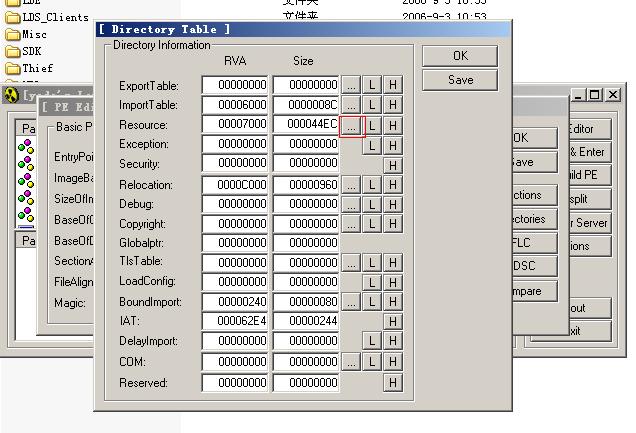This screenshot has height=433, width=636.
Task: Click the L button for Exception
Action: point(372,146)
